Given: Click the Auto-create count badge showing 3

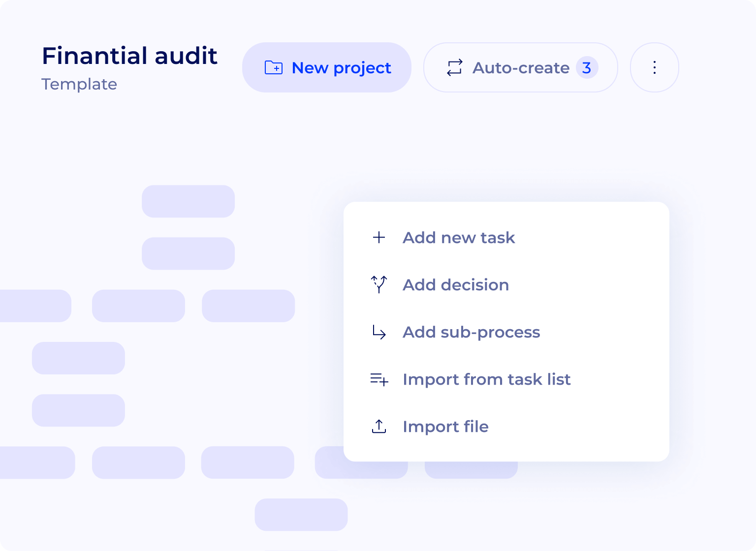Looking at the screenshot, I should 587,67.
